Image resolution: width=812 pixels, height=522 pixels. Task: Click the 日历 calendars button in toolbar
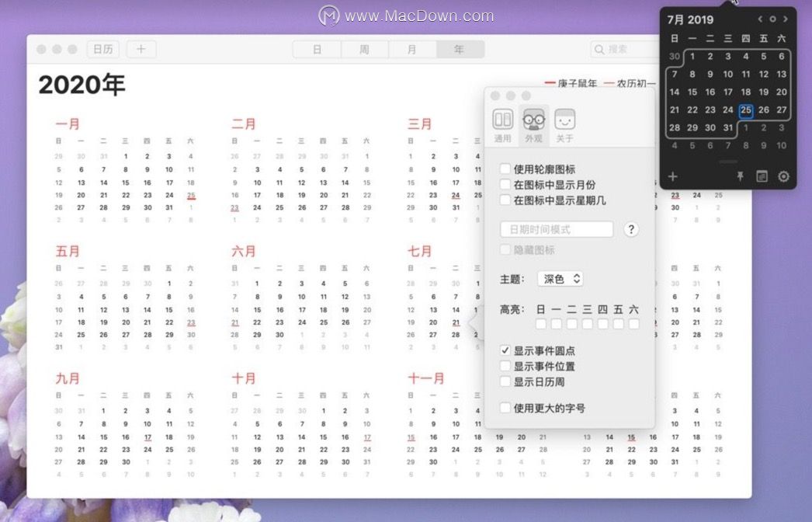102,49
